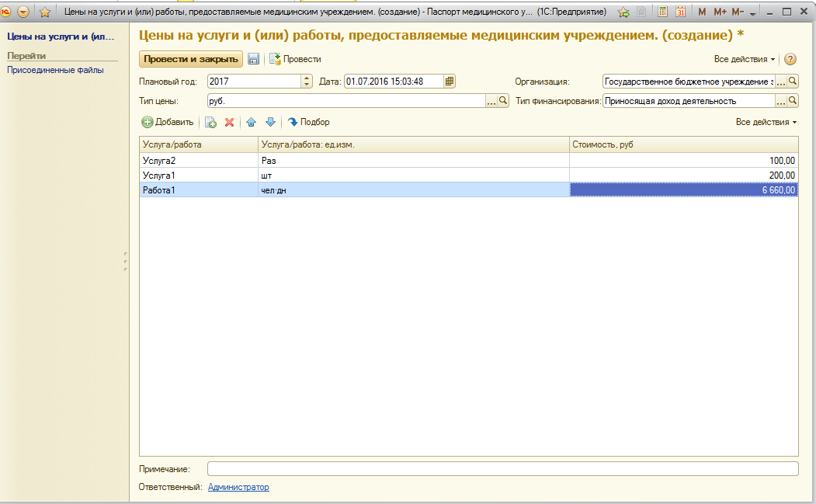Open the Администратор link
This screenshot has width=816, height=504.
(238, 487)
